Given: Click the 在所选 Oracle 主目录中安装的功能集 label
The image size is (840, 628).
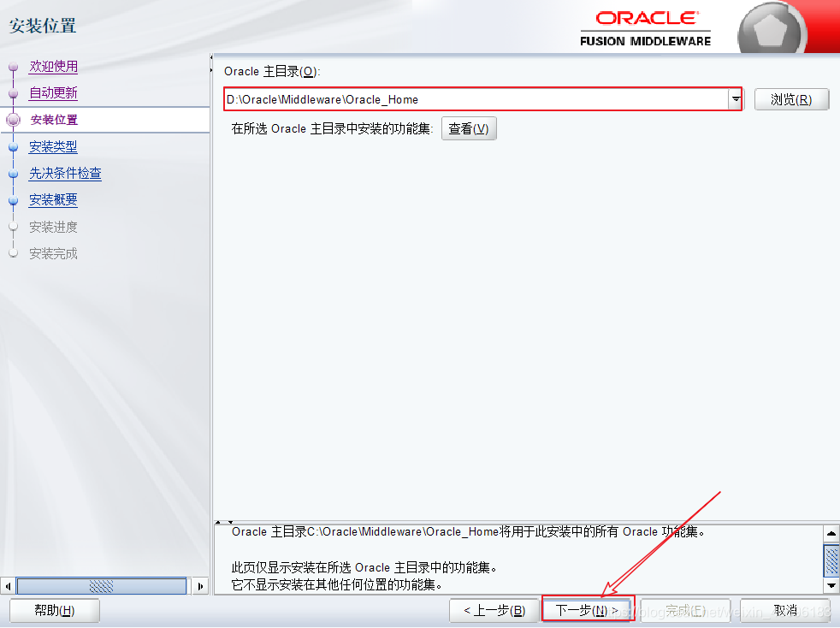Looking at the screenshot, I should point(332,128).
